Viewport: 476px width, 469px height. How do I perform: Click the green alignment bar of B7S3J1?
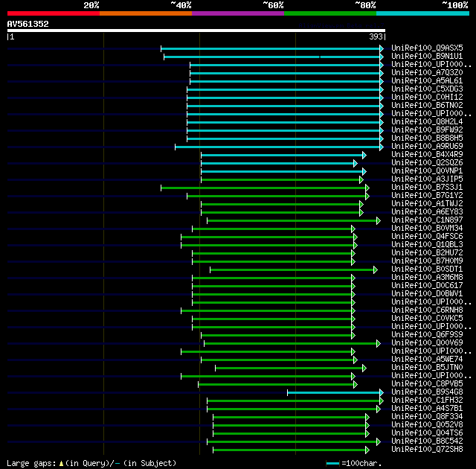point(263,188)
